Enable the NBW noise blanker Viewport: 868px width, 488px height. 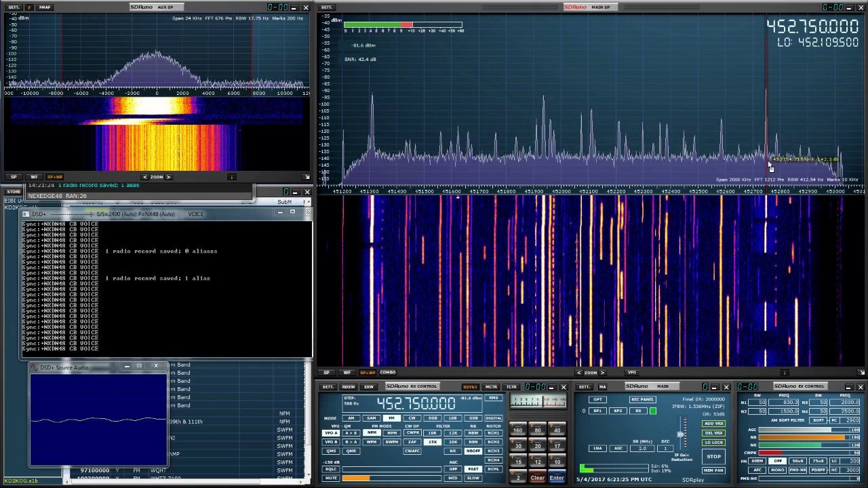(x=473, y=433)
